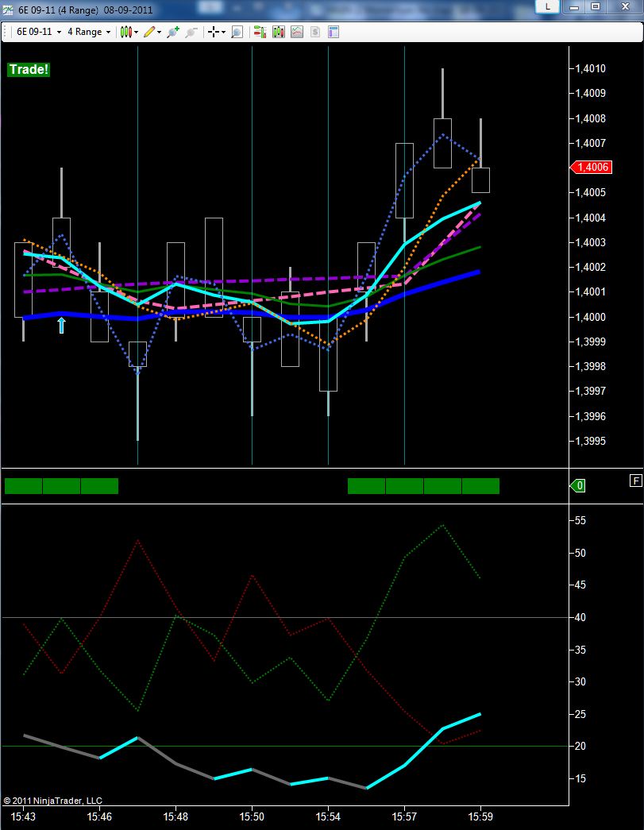644x830 pixels.
Task: Click the zoom in icon with green plus
Action: [173, 33]
